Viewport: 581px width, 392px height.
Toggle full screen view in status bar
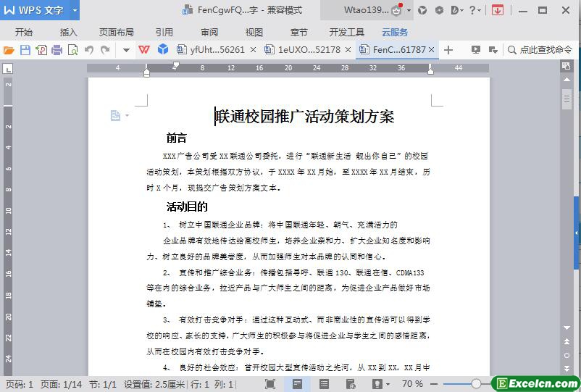[270, 384]
